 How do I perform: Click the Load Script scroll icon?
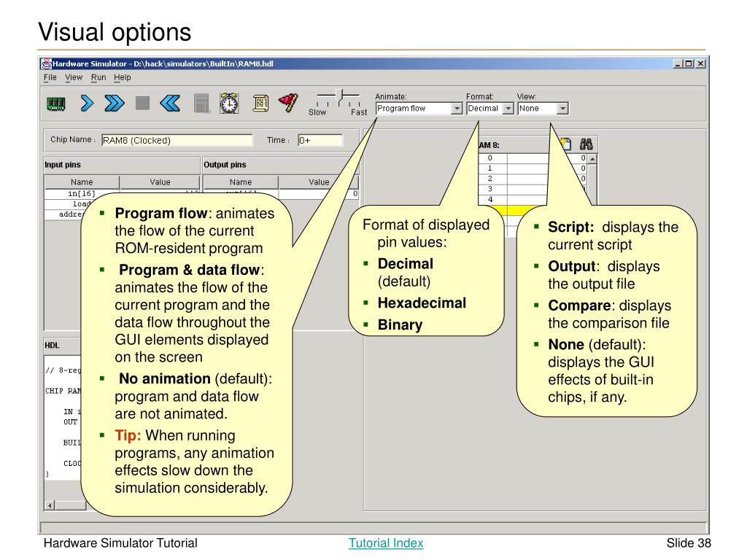point(260,103)
